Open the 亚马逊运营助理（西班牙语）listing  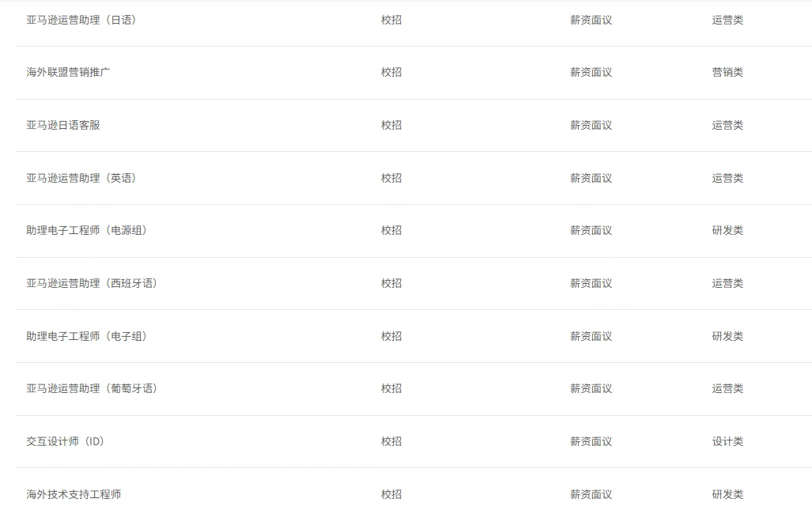[92, 283]
